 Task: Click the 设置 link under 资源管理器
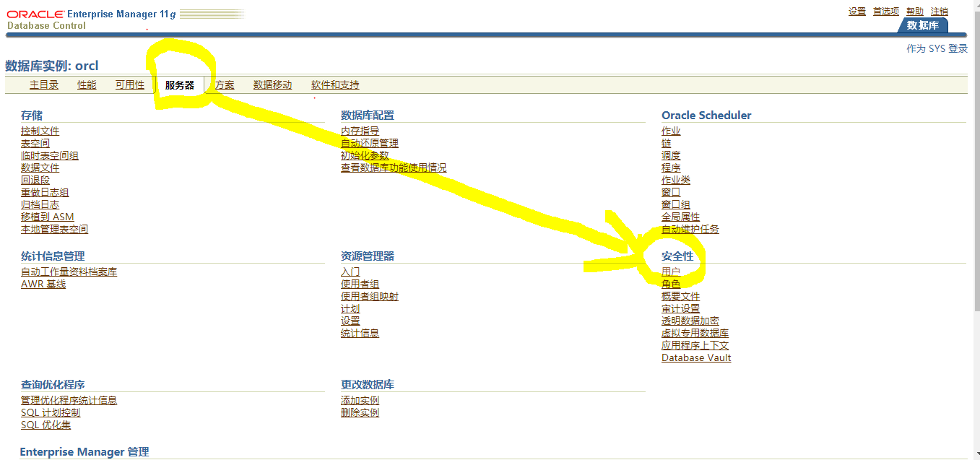pos(350,321)
